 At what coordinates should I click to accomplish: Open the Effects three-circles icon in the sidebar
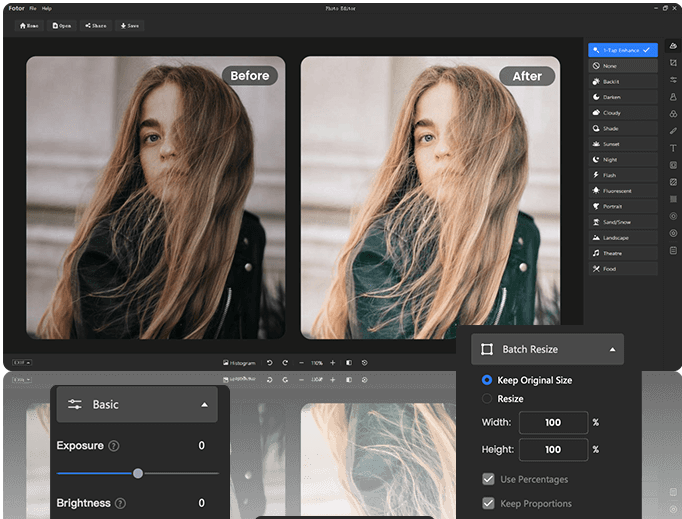tap(673, 114)
